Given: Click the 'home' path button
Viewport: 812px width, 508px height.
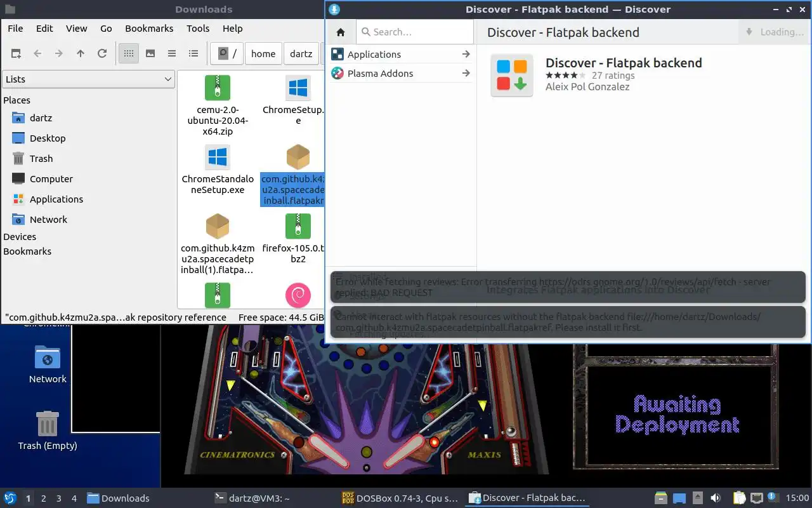Looking at the screenshot, I should 263,54.
